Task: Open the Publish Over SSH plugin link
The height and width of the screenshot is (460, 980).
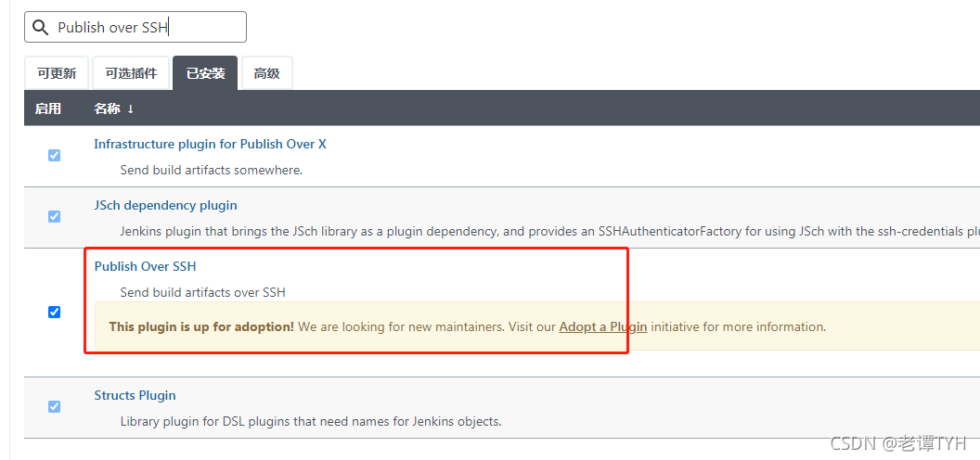Action: (145, 266)
